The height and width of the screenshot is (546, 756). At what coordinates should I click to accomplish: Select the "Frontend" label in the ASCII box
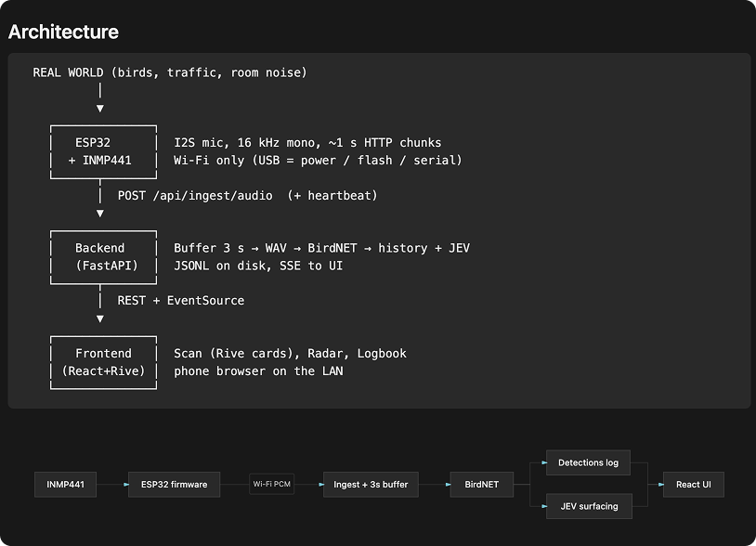[x=103, y=354]
